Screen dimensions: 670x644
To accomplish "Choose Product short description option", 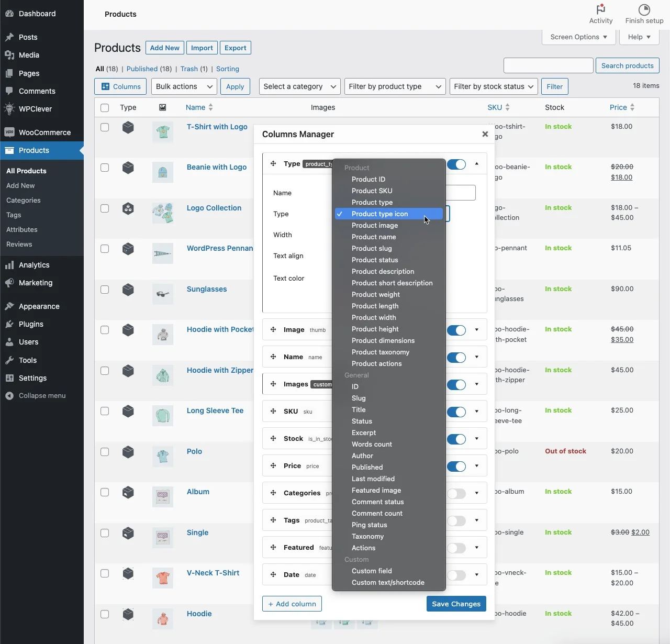I will (x=389, y=283).
